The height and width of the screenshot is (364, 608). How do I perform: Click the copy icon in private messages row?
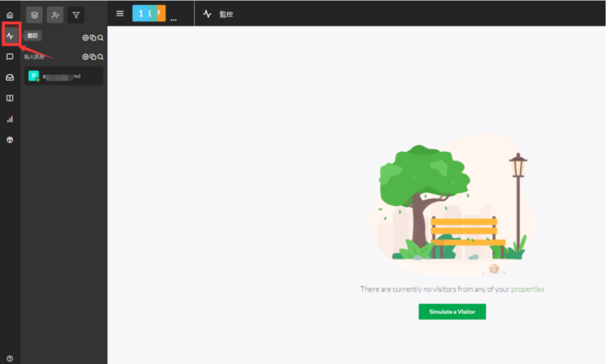[93, 57]
